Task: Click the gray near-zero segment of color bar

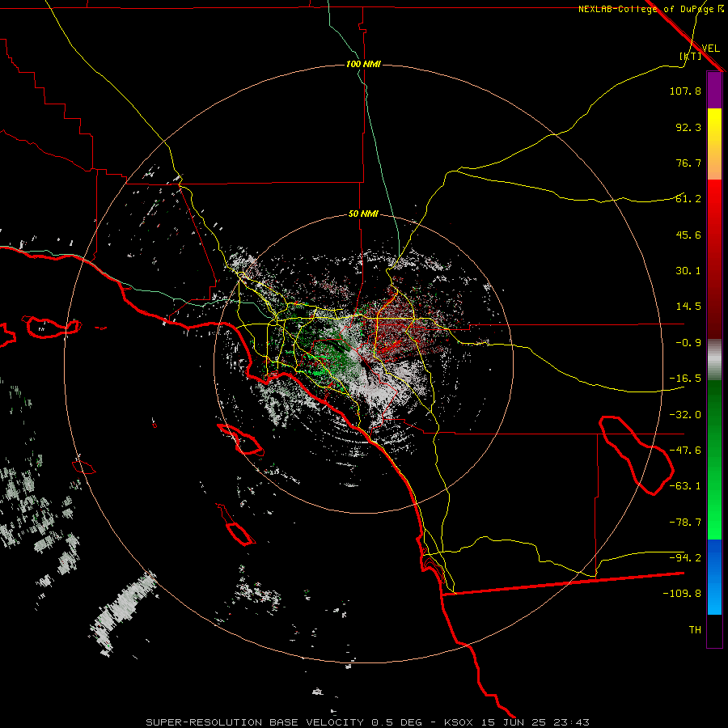Action: 714,360
